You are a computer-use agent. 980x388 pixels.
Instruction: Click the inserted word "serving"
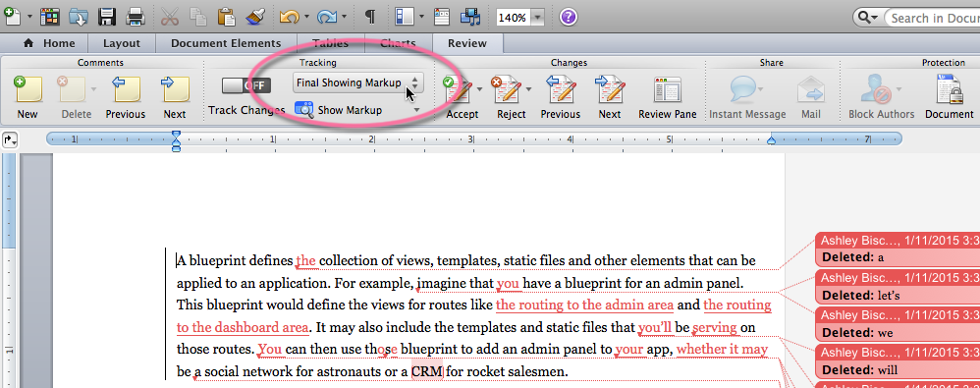click(715, 327)
